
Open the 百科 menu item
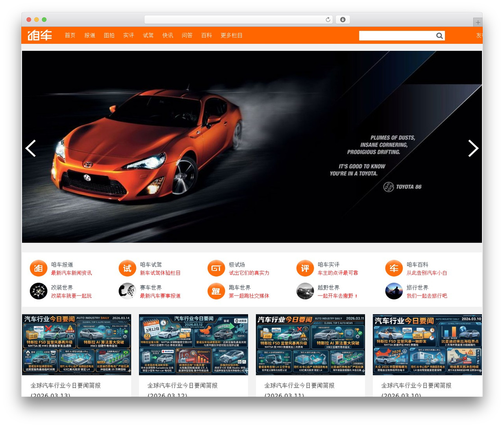click(x=207, y=35)
